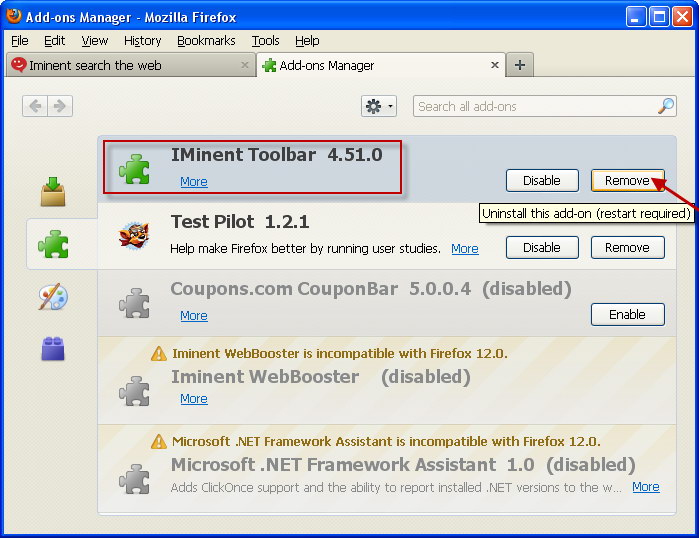The width and height of the screenshot is (699, 538).
Task: Click the Iminent WebBooster incompatible warning text
Action: [340, 353]
